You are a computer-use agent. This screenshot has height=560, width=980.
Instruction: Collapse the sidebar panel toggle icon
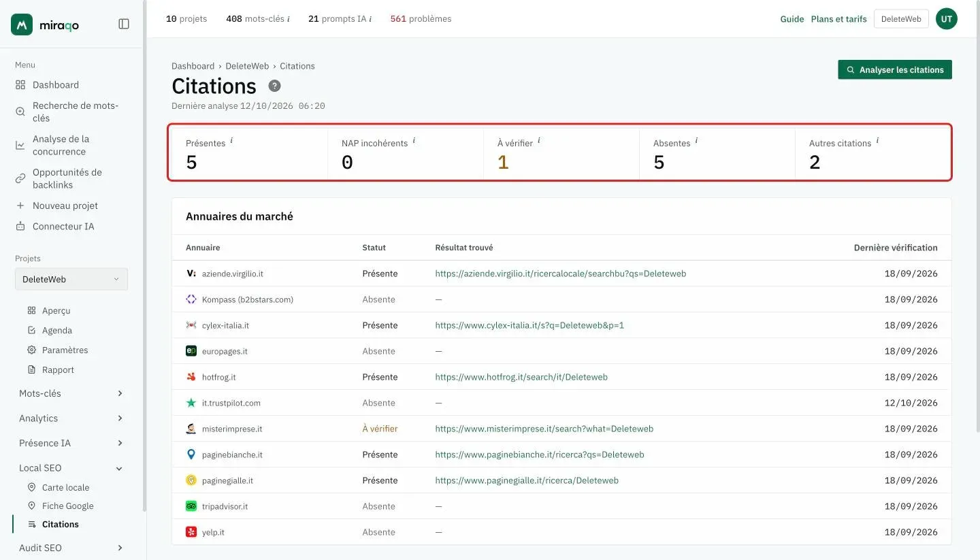pos(124,24)
